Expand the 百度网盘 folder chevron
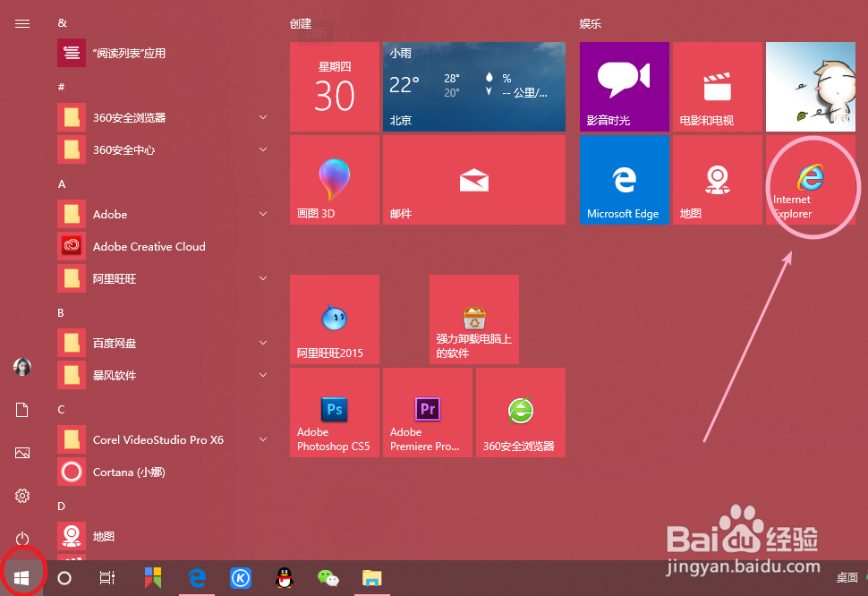The height and width of the screenshot is (596, 868). point(263,343)
